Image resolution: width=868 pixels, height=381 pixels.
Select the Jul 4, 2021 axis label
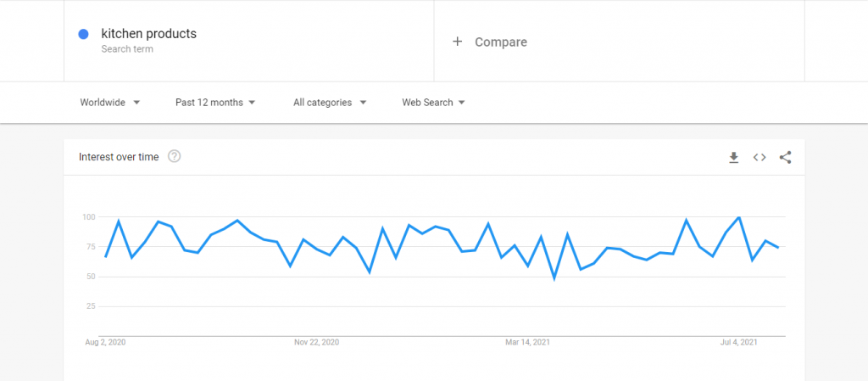tap(738, 343)
